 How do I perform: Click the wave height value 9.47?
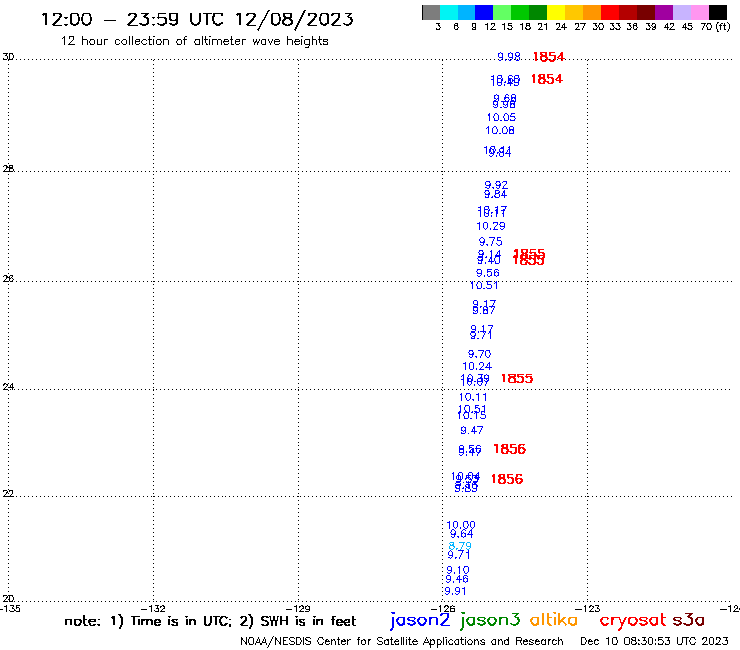(471, 430)
